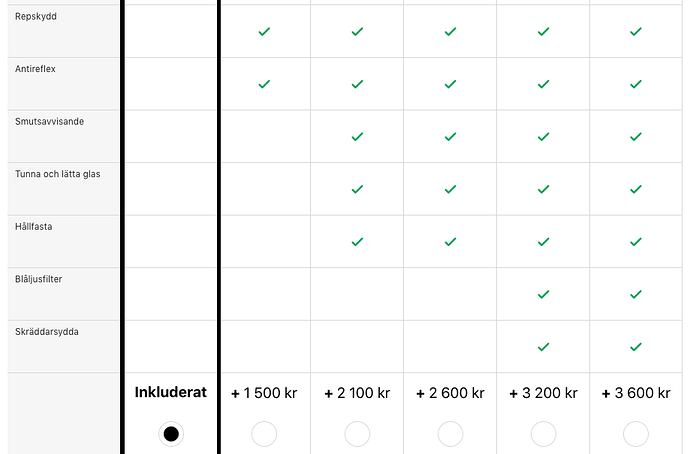
Task: Choose the + 3 600 kr radio option
Action: 636,433
